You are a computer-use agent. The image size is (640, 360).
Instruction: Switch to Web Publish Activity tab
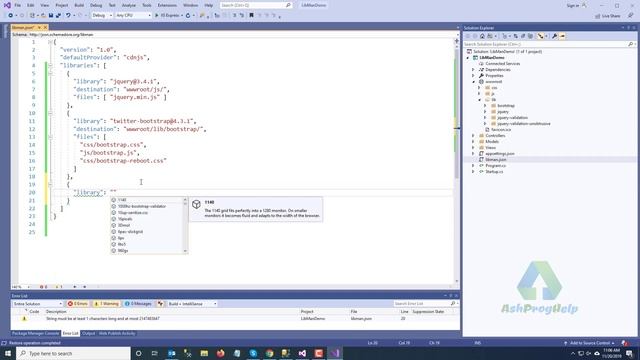click(117, 333)
